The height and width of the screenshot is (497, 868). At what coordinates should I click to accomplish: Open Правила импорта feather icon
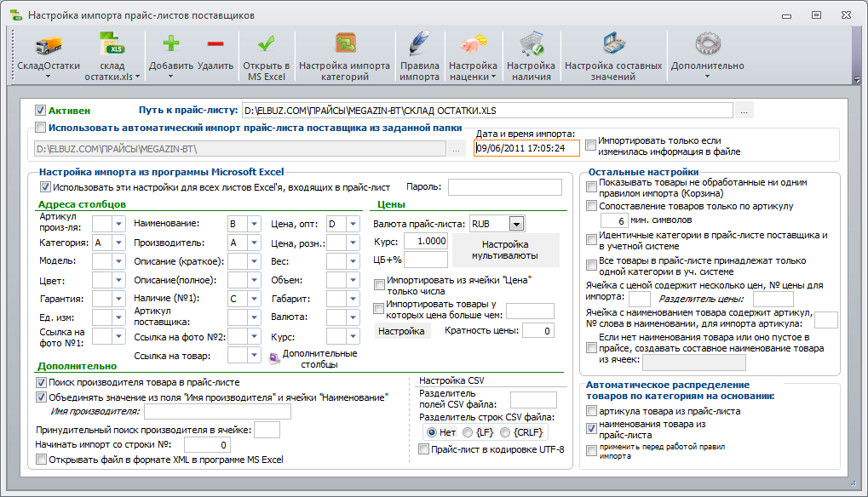420,43
